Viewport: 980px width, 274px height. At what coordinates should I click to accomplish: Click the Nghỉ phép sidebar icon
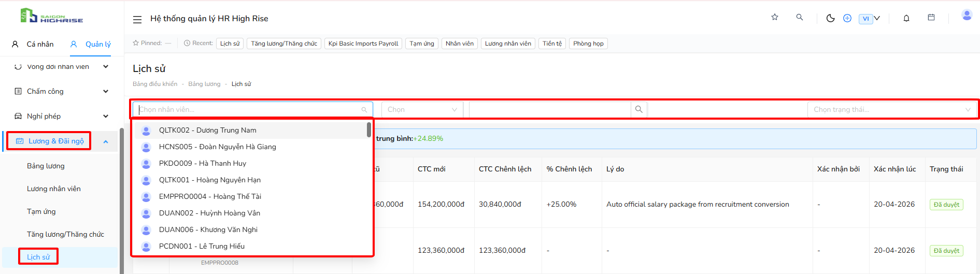coord(18,116)
